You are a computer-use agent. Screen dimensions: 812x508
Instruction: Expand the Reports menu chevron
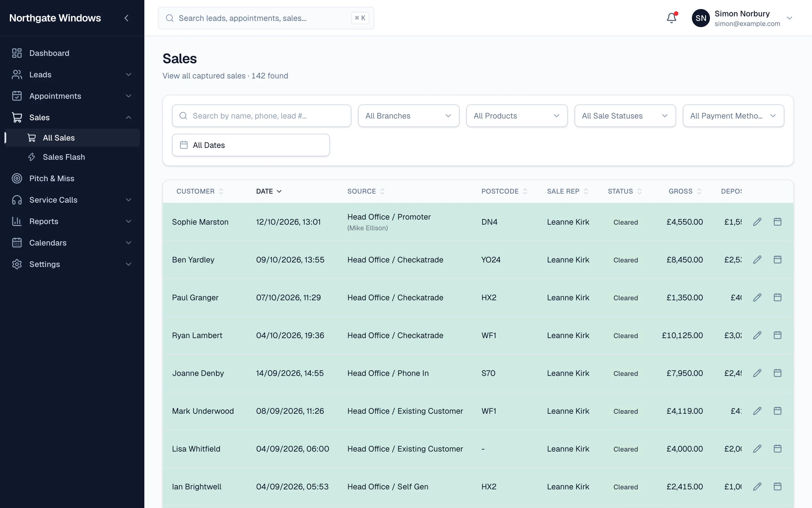(129, 222)
